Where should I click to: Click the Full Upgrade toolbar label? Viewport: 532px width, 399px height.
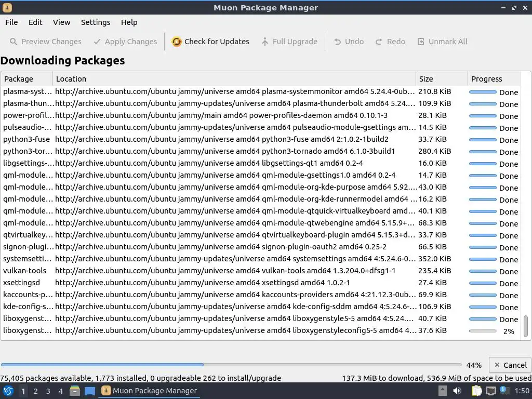tap(295, 42)
